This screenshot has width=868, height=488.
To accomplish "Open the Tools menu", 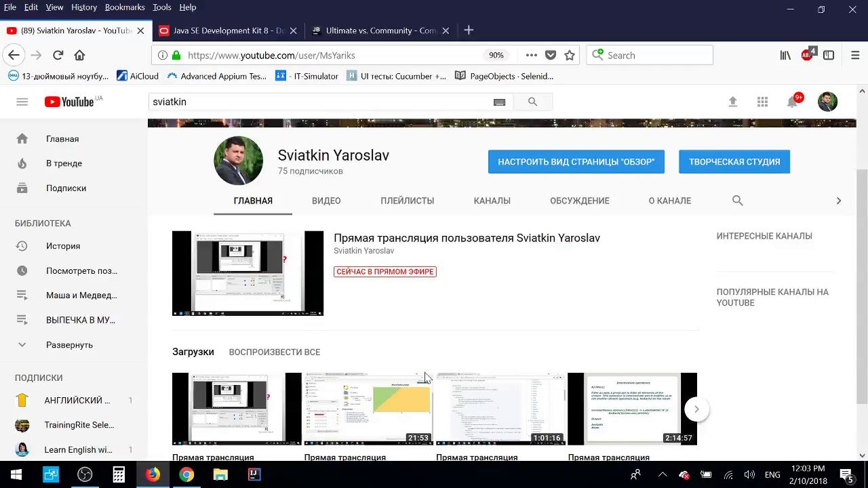I will 162,7.
